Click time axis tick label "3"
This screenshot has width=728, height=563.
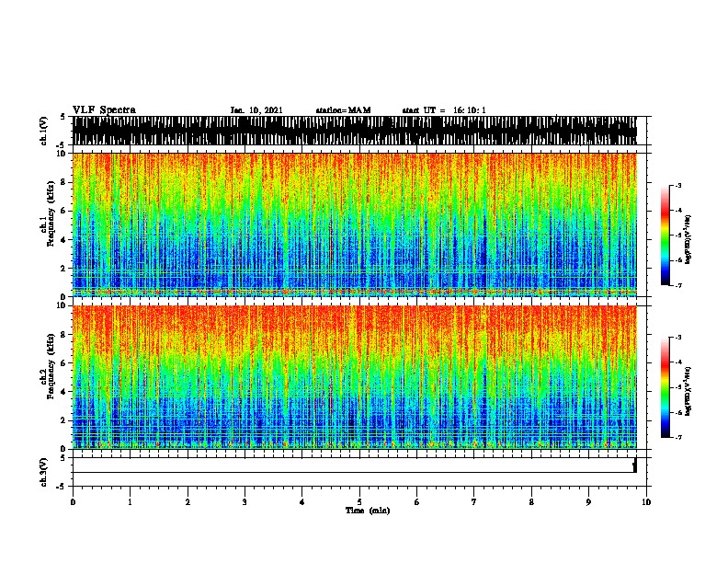coord(245,501)
